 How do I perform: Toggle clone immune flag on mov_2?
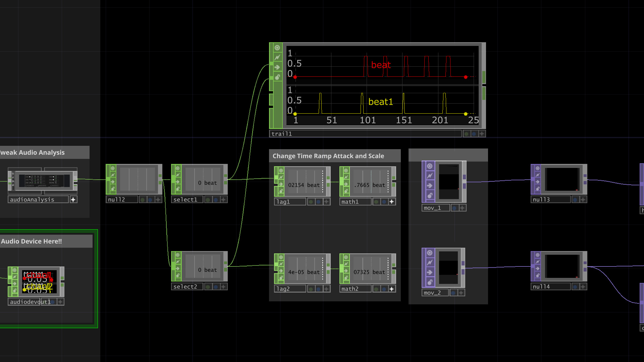[x=430, y=262]
